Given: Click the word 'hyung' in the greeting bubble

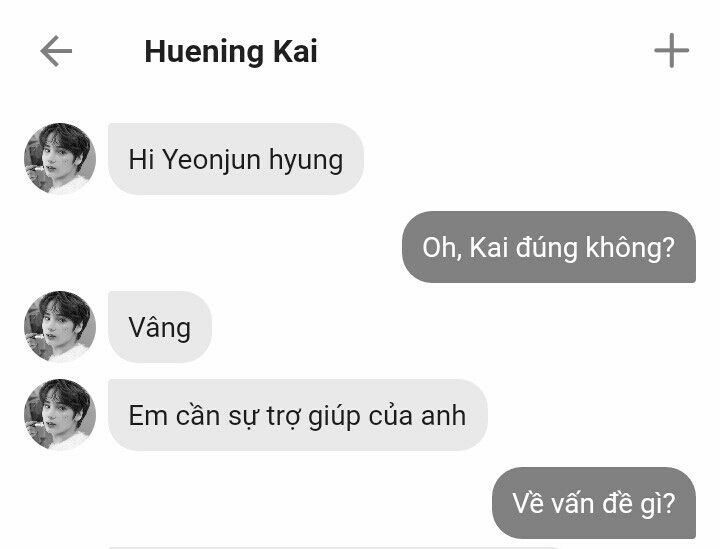Looking at the screenshot, I should 306,162.
